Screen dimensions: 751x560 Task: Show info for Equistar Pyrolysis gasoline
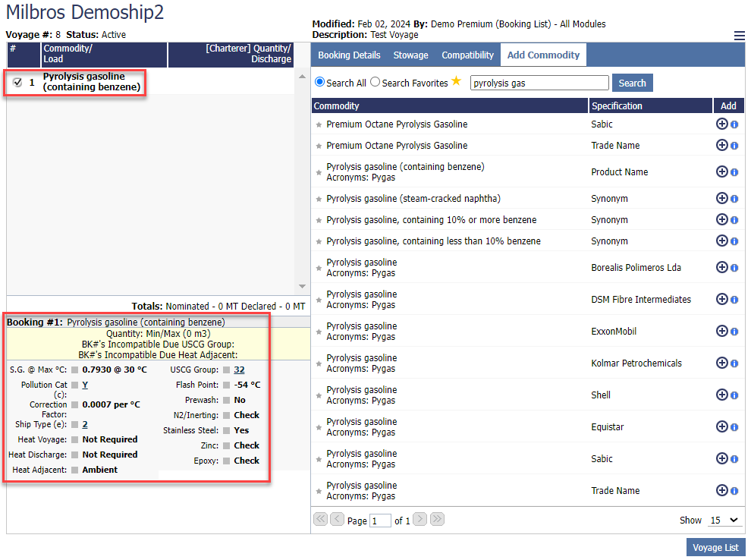tap(734, 427)
